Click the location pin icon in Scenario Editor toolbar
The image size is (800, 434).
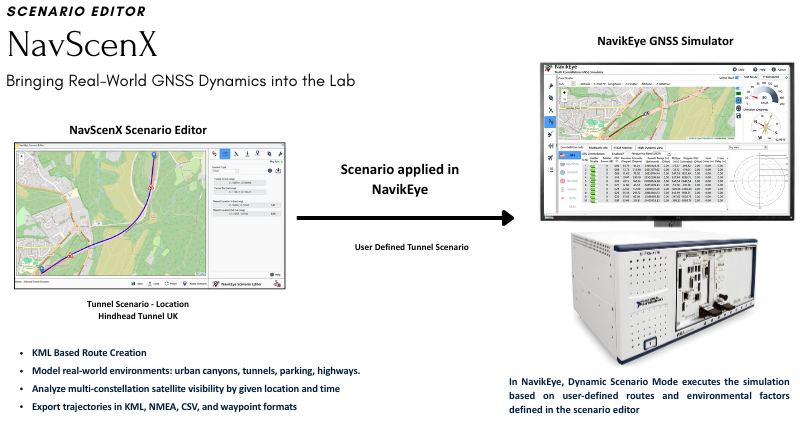pyautogui.click(x=257, y=154)
